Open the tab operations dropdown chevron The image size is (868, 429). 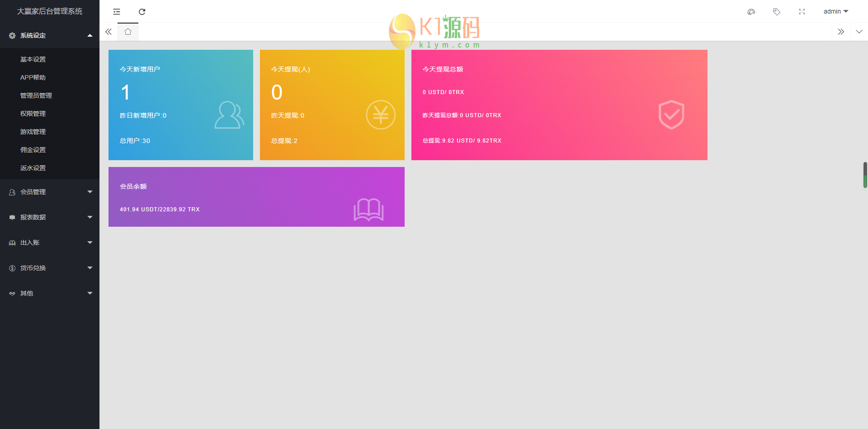click(x=859, y=32)
